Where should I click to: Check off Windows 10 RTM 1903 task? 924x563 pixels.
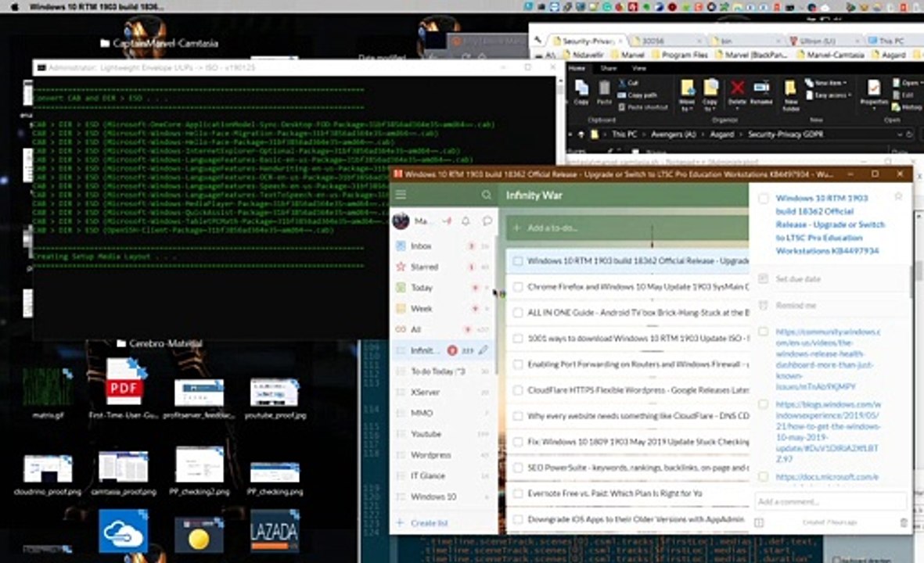(517, 260)
